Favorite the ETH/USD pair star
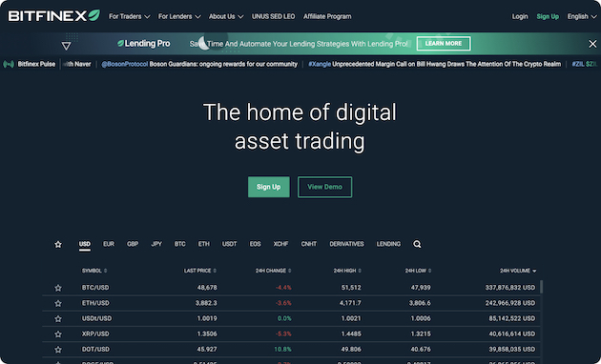The width and height of the screenshot is (601, 364). tap(58, 303)
